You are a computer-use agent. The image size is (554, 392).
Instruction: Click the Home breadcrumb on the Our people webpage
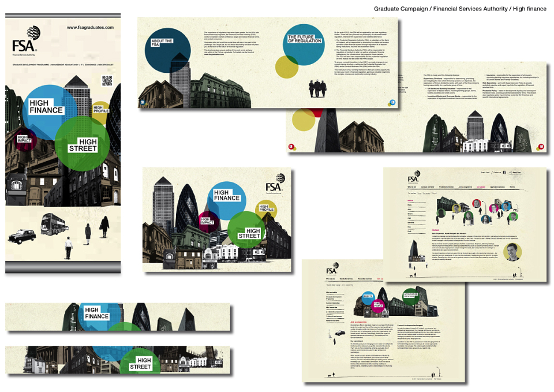tap(420, 193)
